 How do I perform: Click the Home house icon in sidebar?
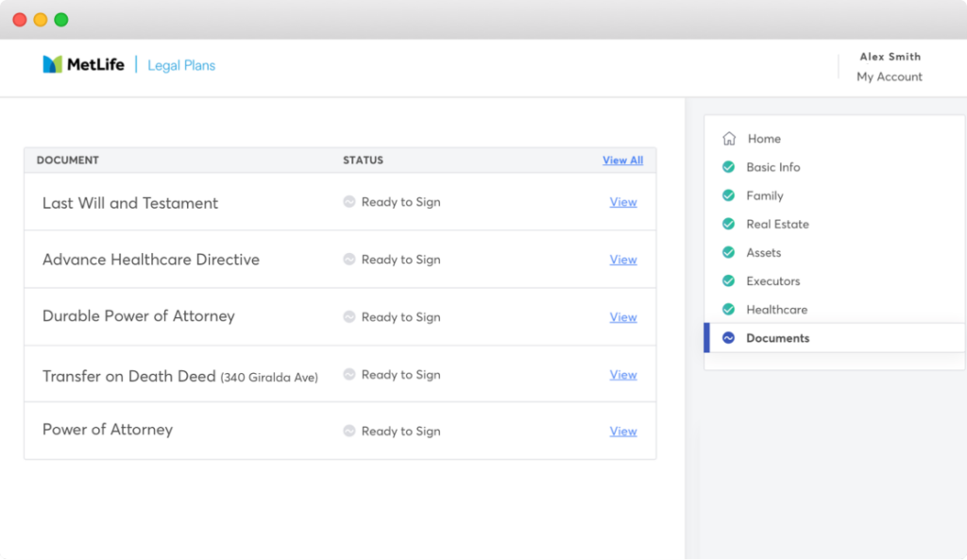[x=729, y=138]
